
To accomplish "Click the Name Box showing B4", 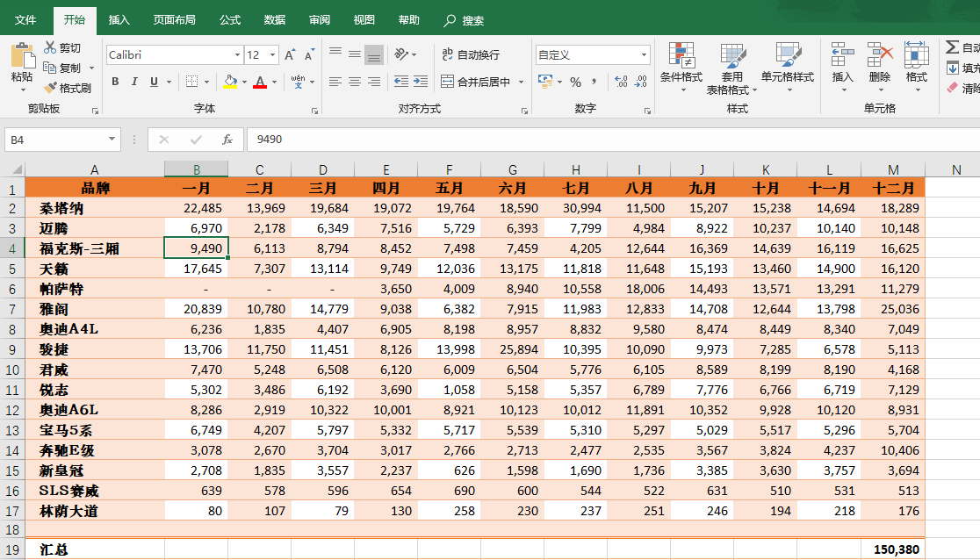I will (x=55, y=140).
